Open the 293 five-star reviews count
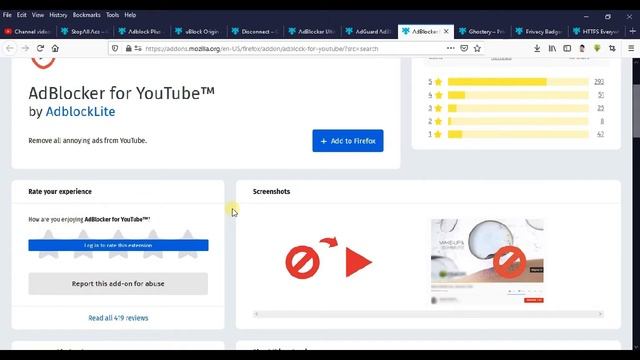The width and height of the screenshot is (640, 360). (x=599, y=82)
